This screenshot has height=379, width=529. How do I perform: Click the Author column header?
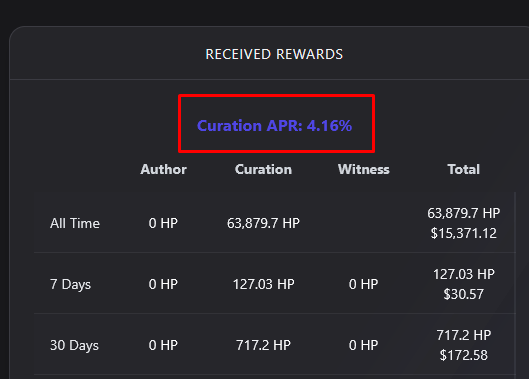pos(163,169)
